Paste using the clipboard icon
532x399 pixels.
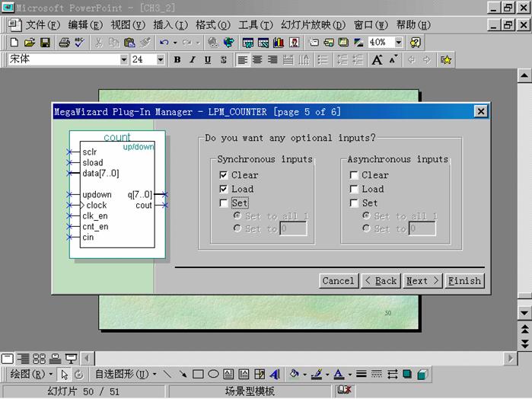click(129, 43)
